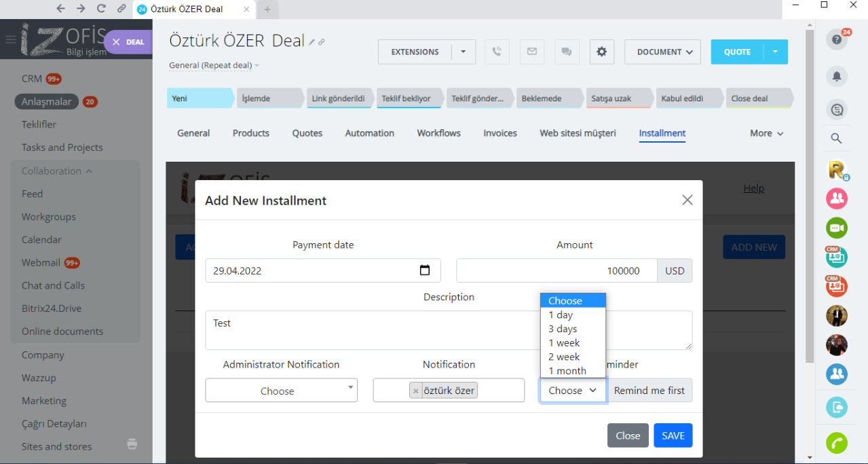Click the Close button in the dialog
Viewport: 868px width, 464px height.
point(627,435)
